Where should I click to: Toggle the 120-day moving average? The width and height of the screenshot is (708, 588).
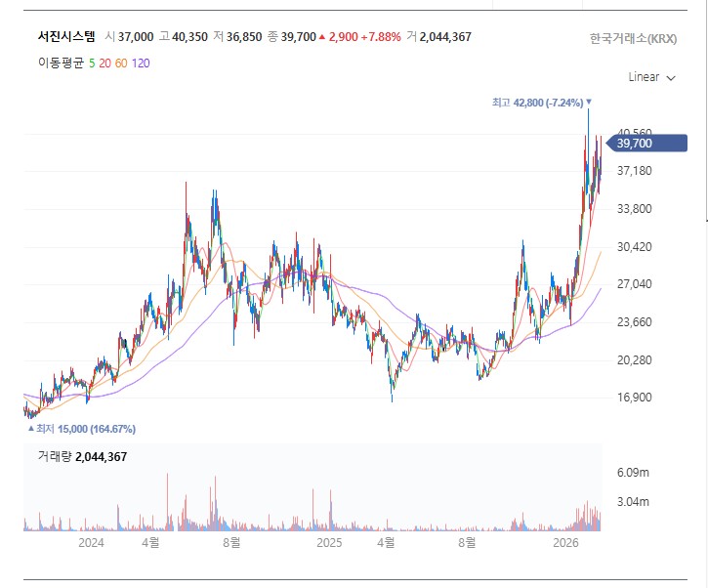(141, 63)
